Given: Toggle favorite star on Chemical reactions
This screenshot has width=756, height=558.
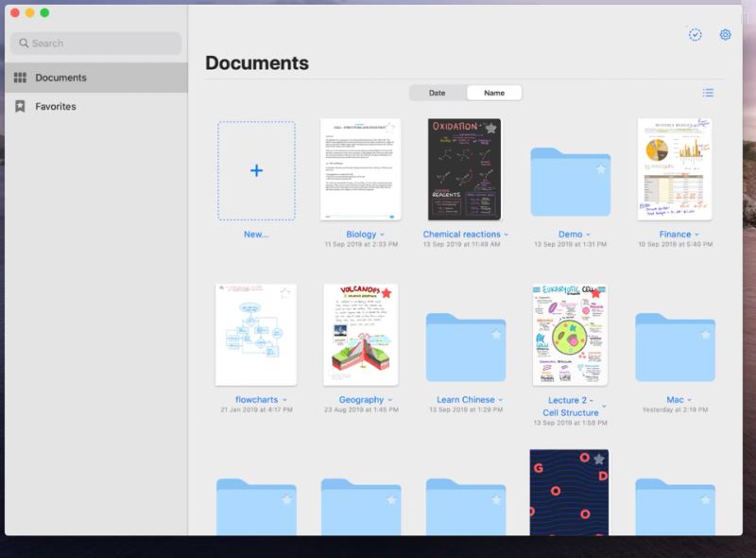Looking at the screenshot, I should [x=490, y=128].
